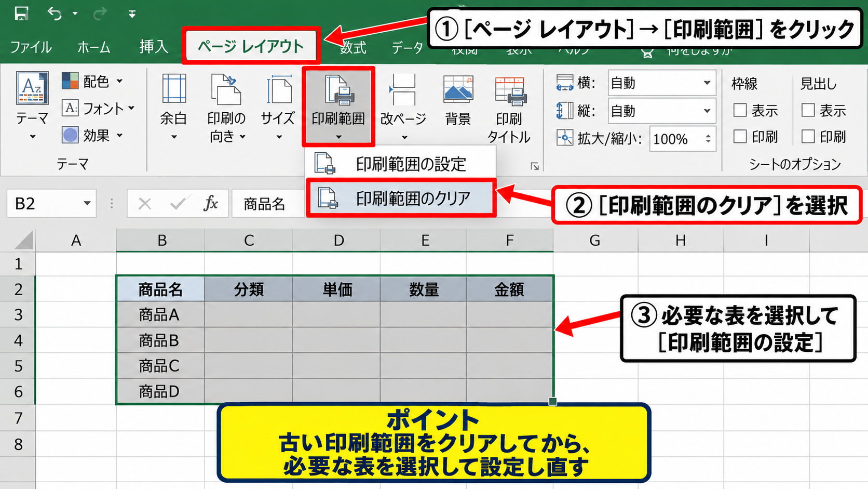The width and height of the screenshot is (868, 489).
Task: Click the Select All corner triangle
Action: [24, 240]
